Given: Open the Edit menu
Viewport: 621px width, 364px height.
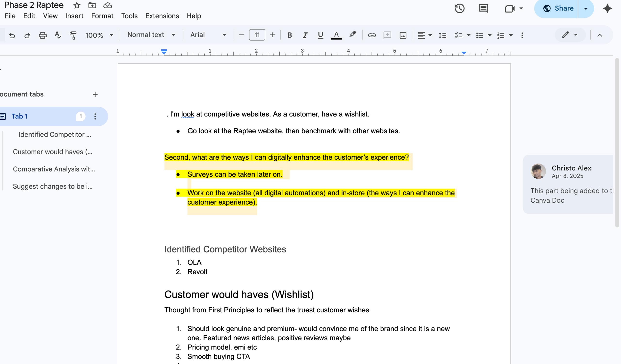Looking at the screenshot, I should tap(29, 16).
